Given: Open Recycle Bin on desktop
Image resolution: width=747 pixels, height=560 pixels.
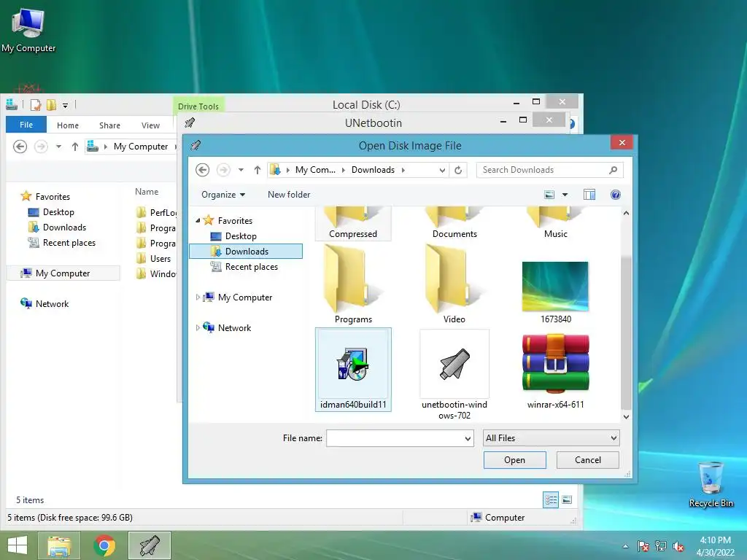Looking at the screenshot, I should click(711, 484).
